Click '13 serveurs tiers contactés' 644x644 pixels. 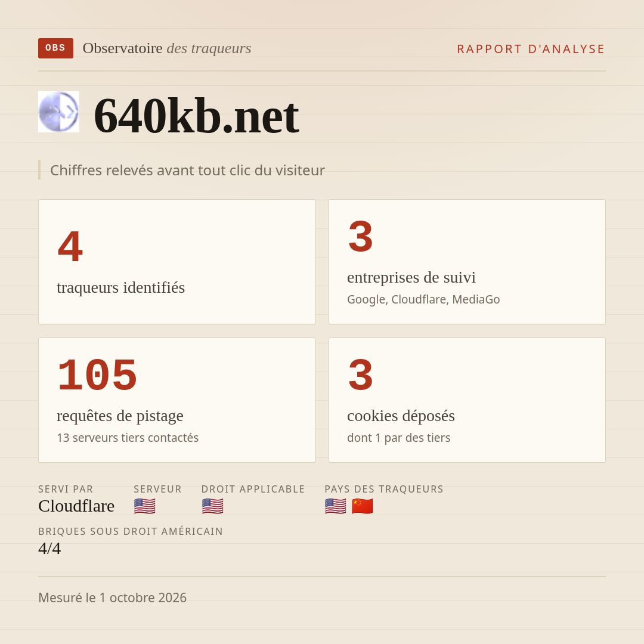coord(128,438)
